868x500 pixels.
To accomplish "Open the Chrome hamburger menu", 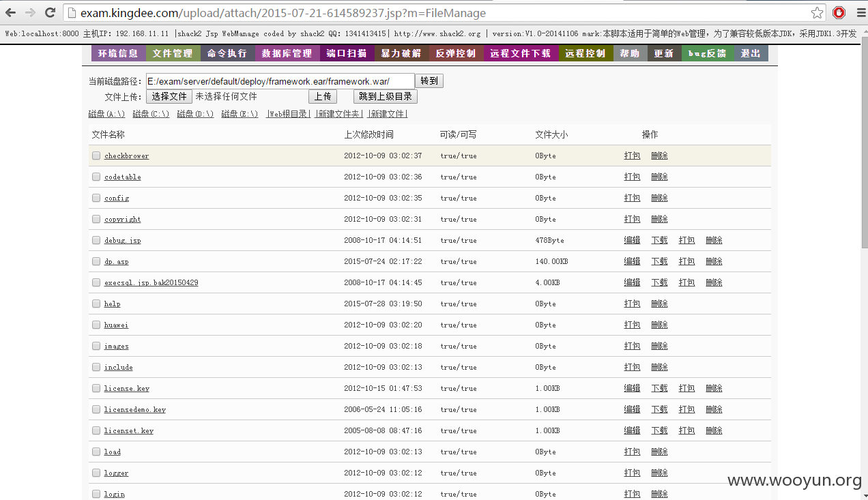I will tap(861, 12).
